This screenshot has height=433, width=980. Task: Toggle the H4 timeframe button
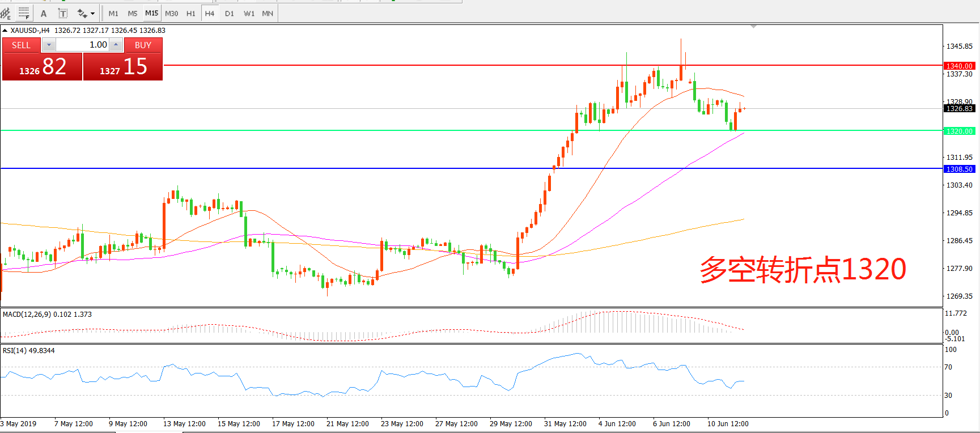point(209,14)
